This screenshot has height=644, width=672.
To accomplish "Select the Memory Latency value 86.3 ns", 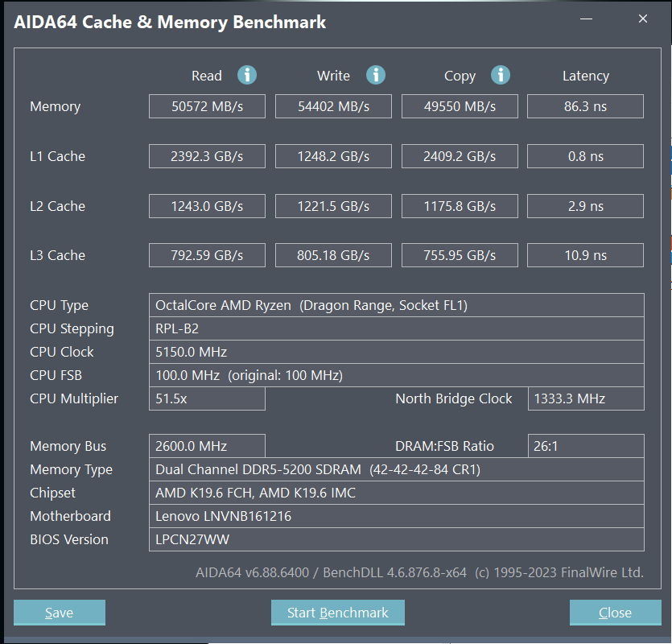I will [585, 106].
